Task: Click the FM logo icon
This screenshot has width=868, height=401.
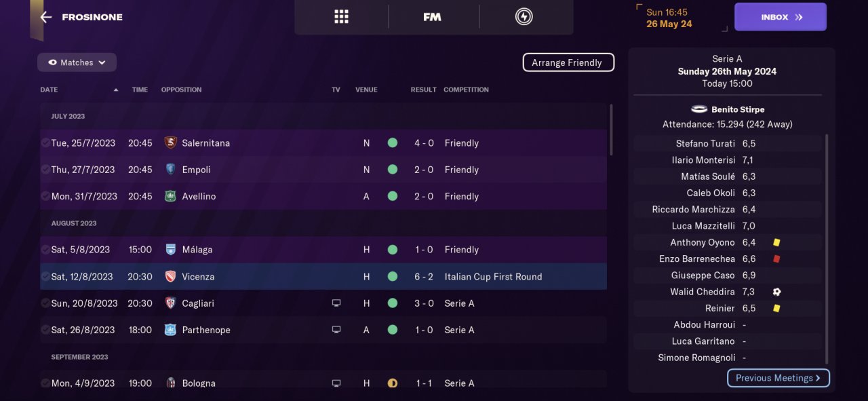Action: tap(432, 17)
